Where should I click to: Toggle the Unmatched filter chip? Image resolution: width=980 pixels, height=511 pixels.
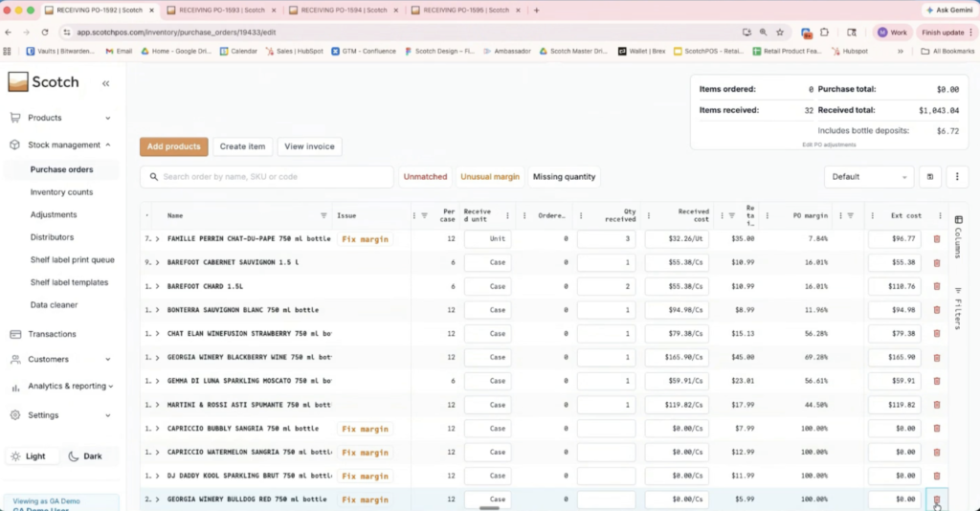point(425,177)
